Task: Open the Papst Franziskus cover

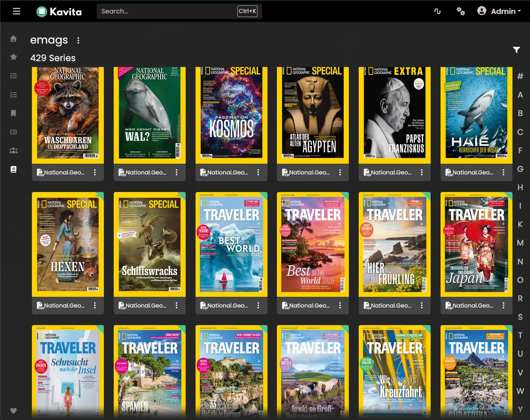Action: [395, 115]
